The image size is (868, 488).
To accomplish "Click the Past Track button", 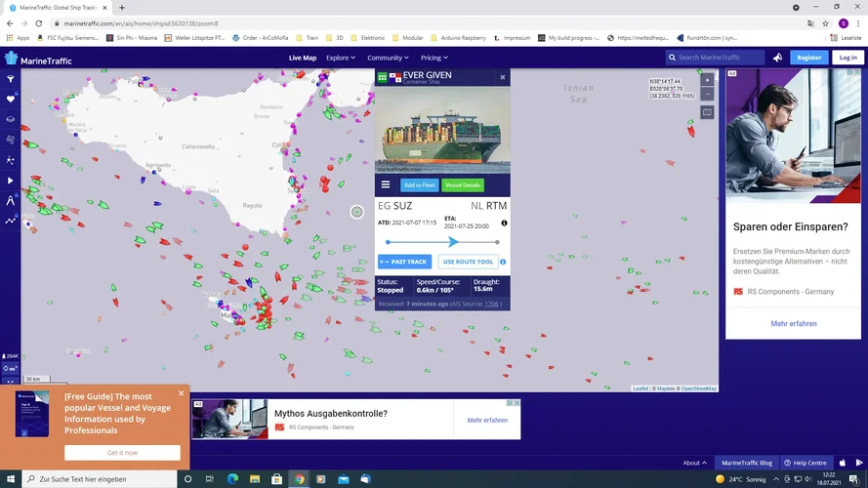I will click(404, 262).
